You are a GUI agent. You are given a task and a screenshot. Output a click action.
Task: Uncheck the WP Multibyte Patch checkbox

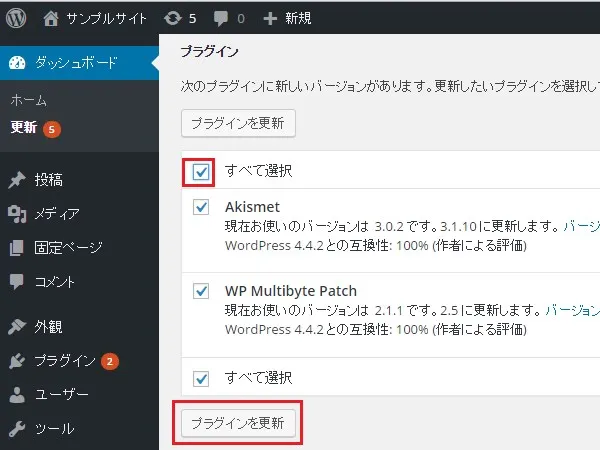point(201,291)
